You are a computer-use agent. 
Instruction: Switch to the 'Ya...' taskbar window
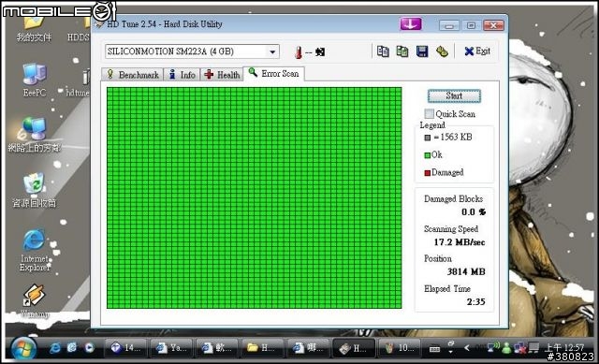[x=170, y=348]
